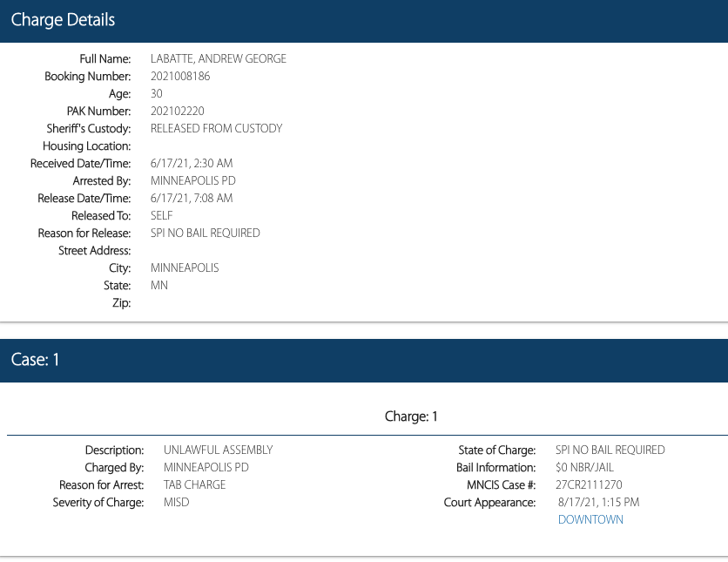Click the State value MN
This screenshot has height=562, width=728.
159,285
